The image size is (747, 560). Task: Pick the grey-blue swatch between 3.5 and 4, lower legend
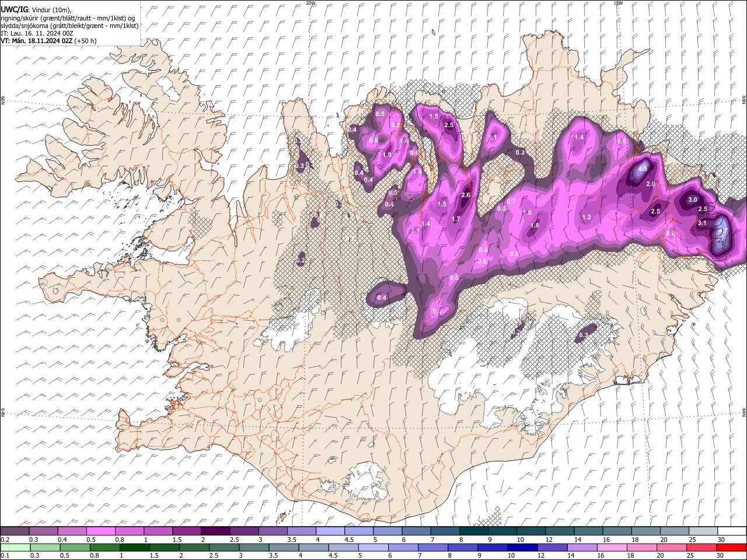[283, 547]
